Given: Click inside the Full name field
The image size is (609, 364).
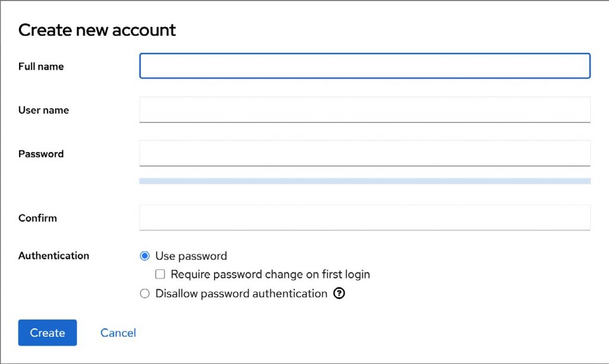Looking at the screenshot, I should pos(365,66).
